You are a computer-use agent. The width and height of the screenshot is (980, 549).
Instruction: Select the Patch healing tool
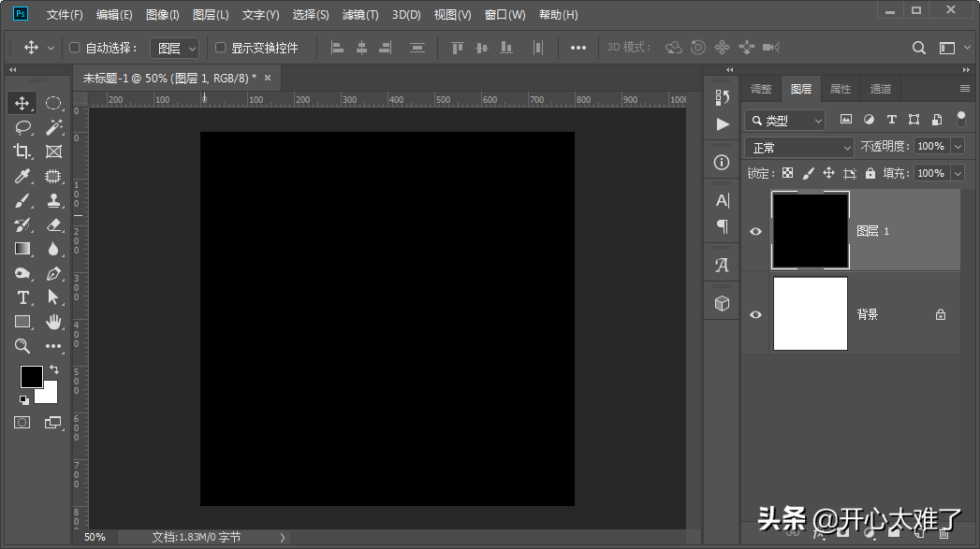(53, 176)
